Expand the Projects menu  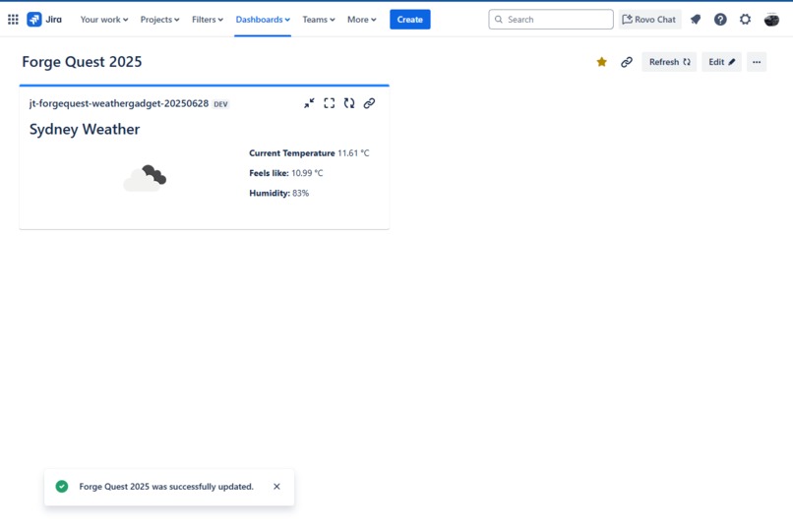(159, 20)
